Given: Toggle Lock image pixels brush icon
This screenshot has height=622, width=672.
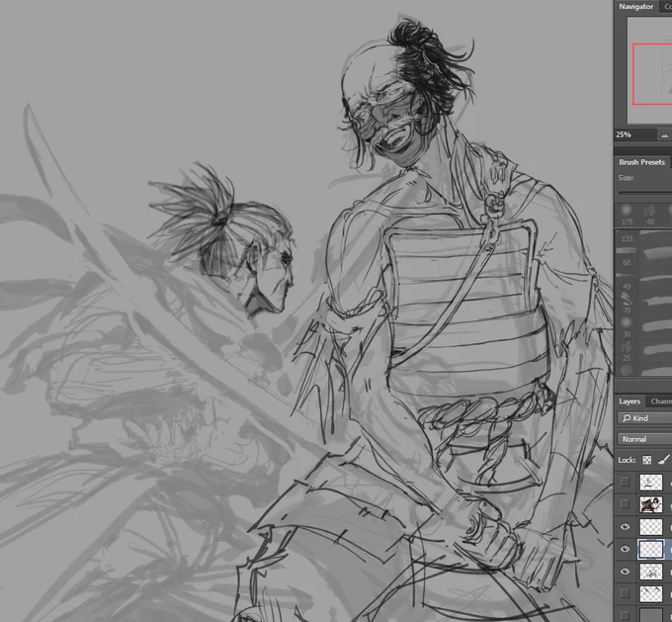Looking at the screenshot, I should (665, 460).
